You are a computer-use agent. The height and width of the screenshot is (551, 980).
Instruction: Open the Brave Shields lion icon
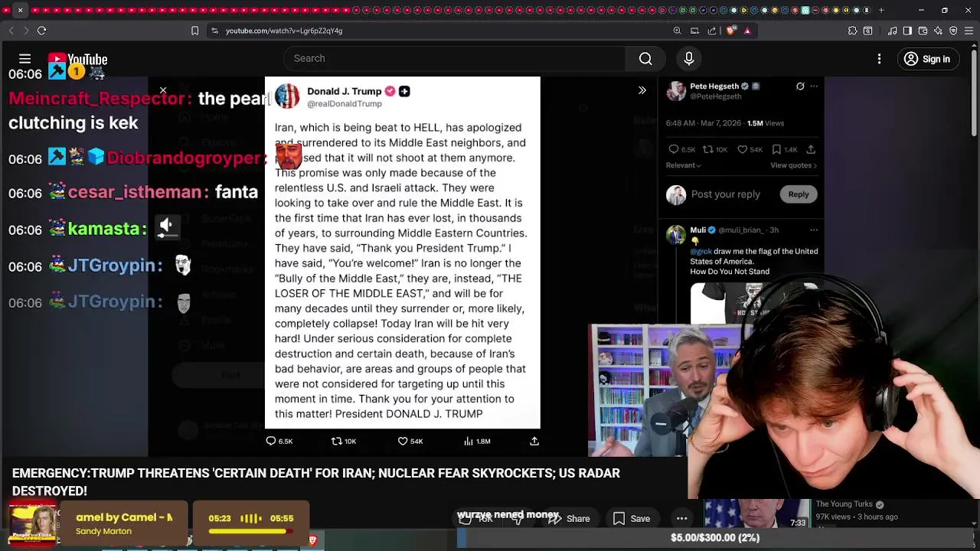(730, 31)
